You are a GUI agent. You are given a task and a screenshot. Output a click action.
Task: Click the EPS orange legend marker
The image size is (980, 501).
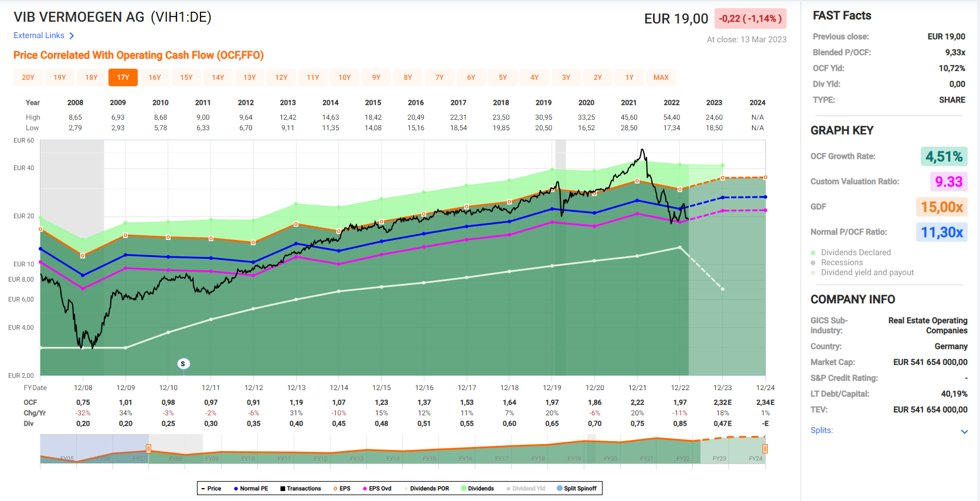[x=335, y=489]
